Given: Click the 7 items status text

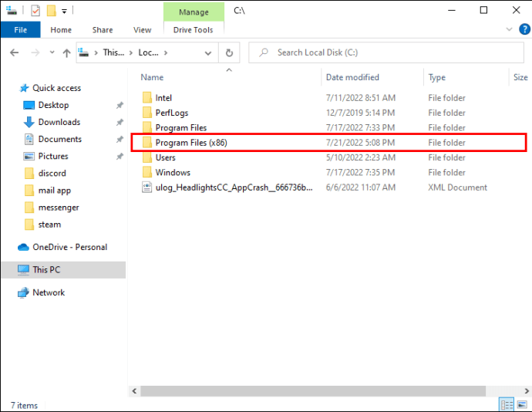Looking at the screenshot, I should 24,405.
